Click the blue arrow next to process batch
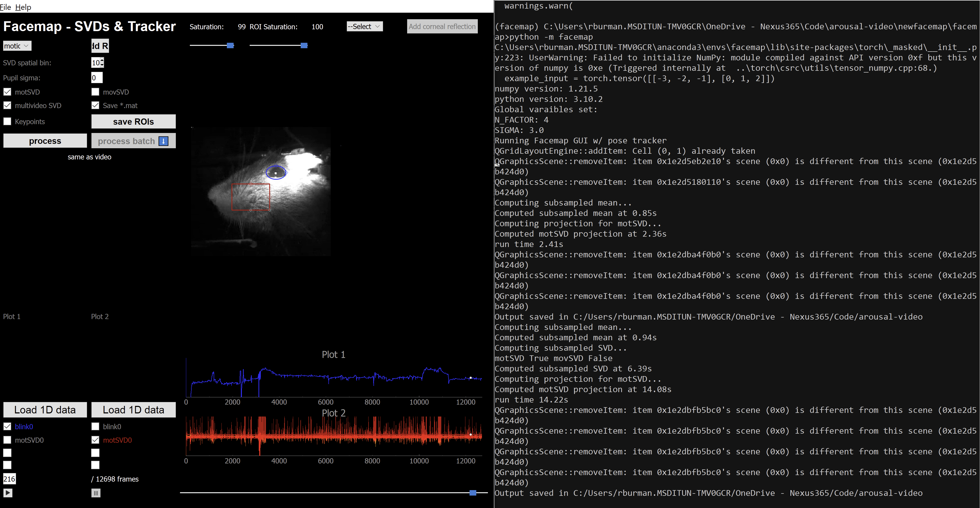The image size is (980, 508). point(164,141)
